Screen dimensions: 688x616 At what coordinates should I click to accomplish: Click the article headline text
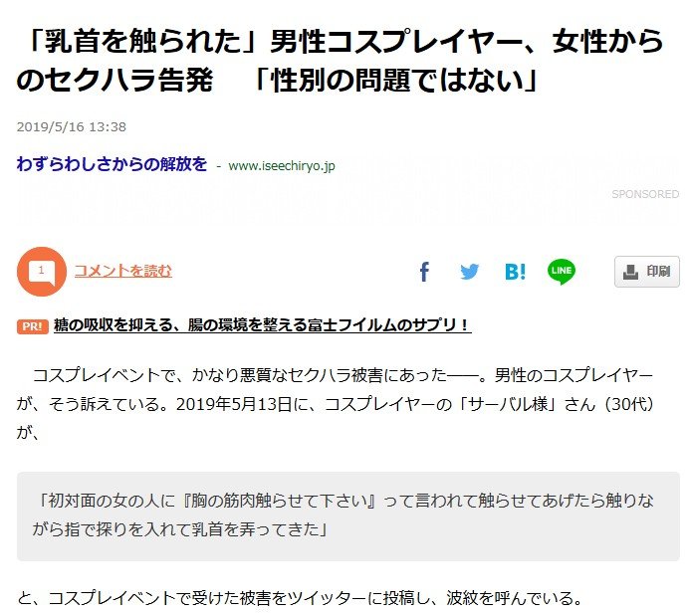[x=341, y=61]
